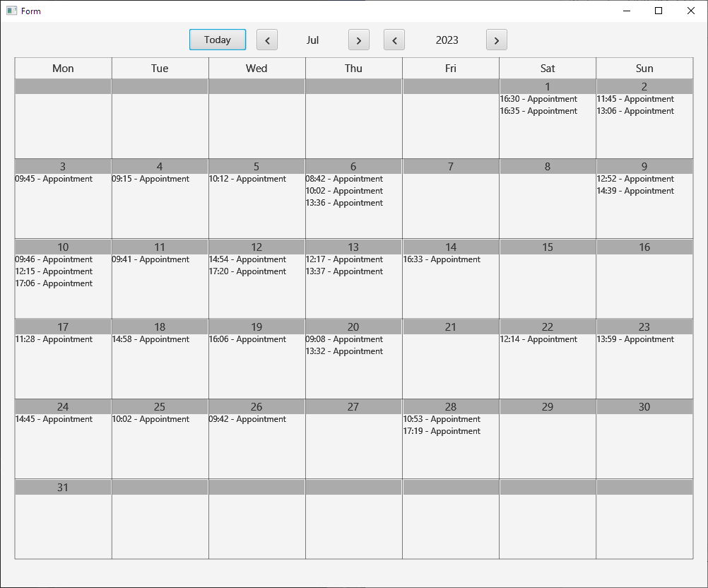
Task: Go to previous year arrow before 2023
Action: [394, 40]
